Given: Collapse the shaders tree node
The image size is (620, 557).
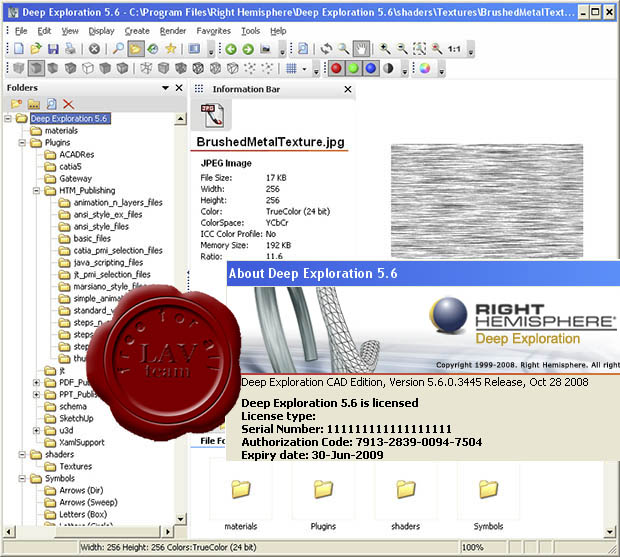Looking at the screenshot, I should [22, 455].
